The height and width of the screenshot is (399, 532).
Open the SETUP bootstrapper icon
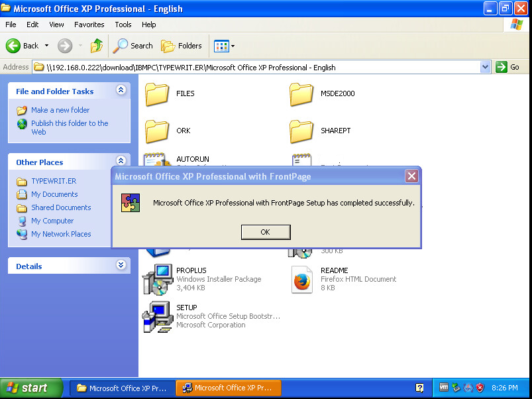(158, 317)
